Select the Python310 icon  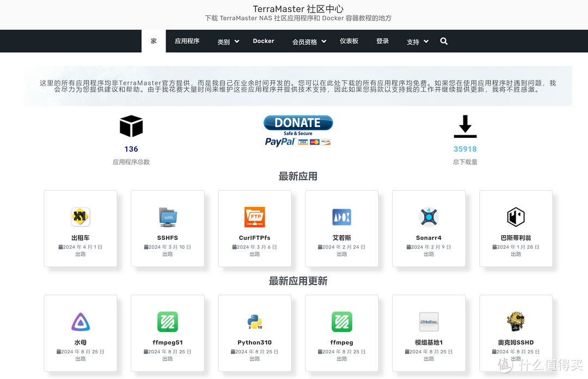click(254, 321)
